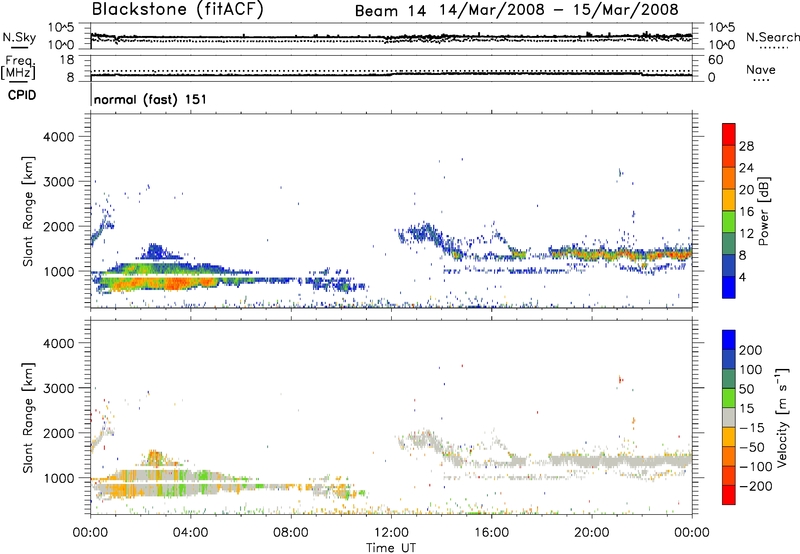Click the "20:00" time tick label
The height and width of the screenshot is (554, 800).
[x=592, y=533]
